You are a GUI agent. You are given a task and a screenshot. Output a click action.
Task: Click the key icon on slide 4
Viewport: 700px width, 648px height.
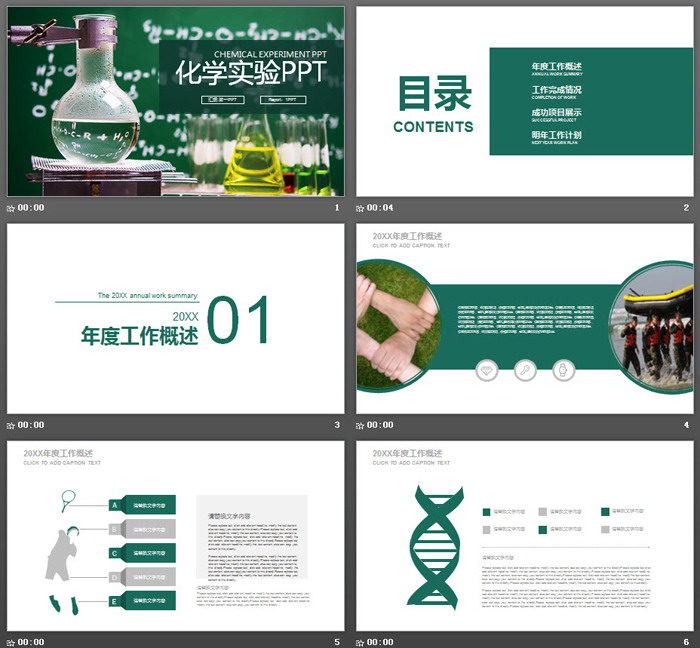click(525, 370)
